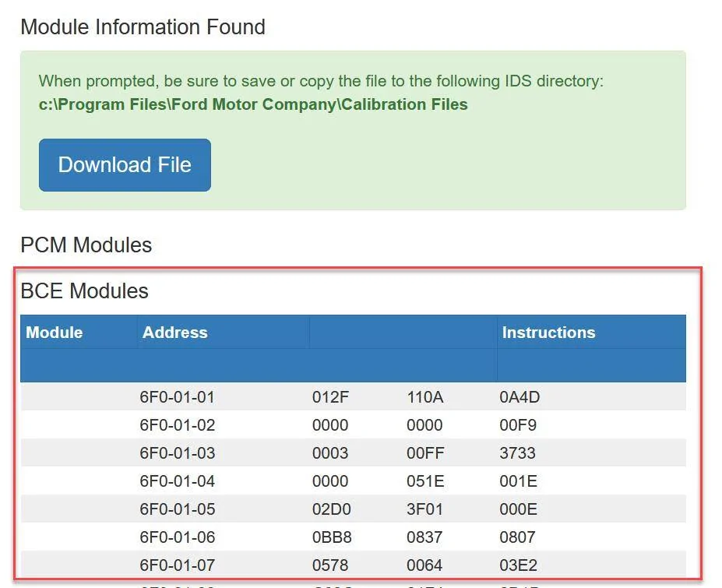Select address 6F0-01-07
Viewport: 722px width, 588px height.
178,565
